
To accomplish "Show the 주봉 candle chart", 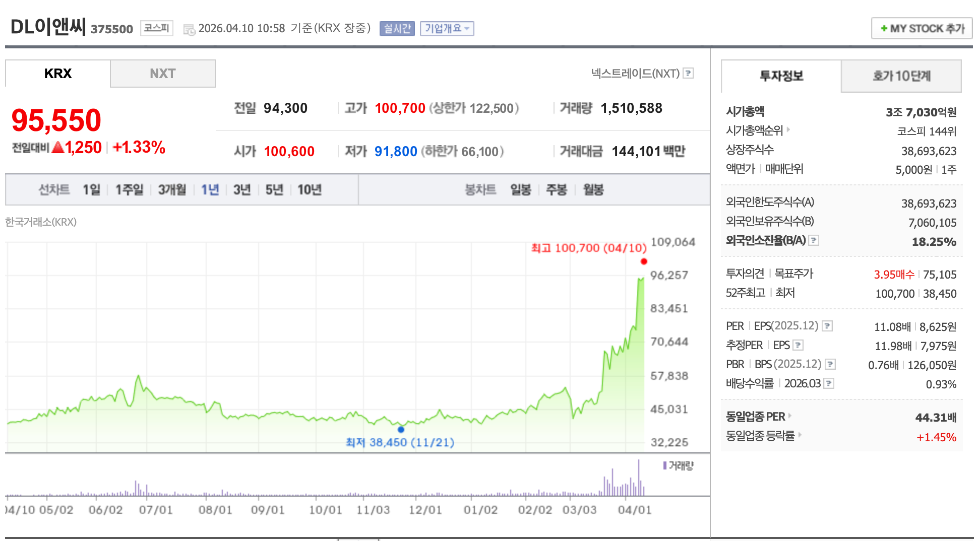I will (x=557, y=189).
